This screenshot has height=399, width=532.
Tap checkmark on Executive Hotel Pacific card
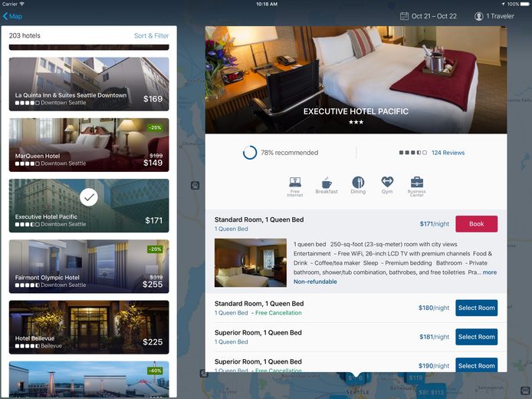pos(89,197)
